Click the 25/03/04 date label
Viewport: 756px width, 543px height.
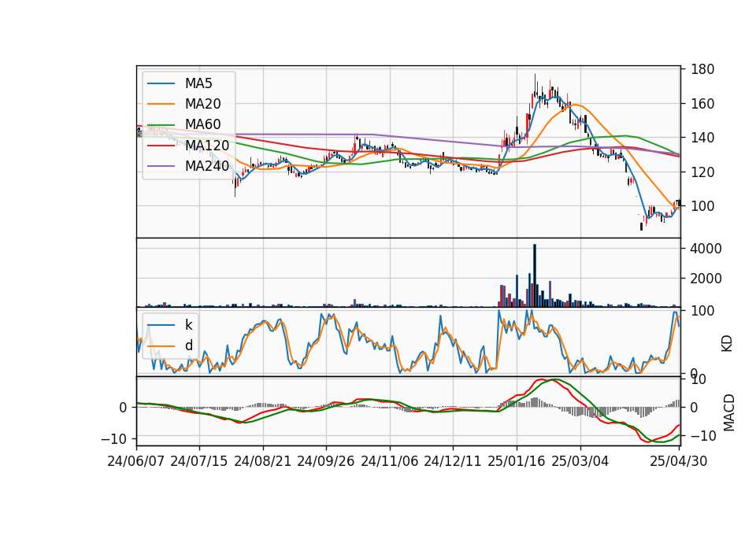click(580, 461)
